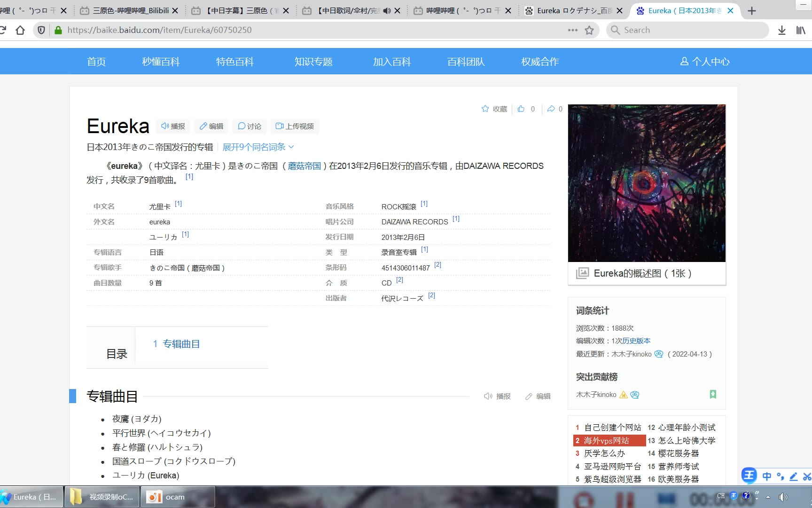
Task: Click the green padlock site info icon
Action: pyautogui.click(x=58, y=30)
